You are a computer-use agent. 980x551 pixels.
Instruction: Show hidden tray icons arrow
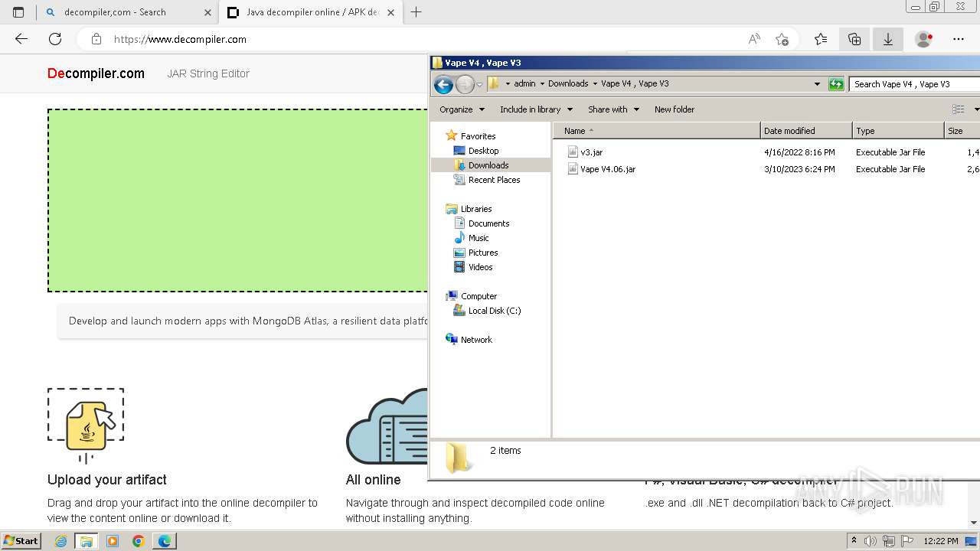(x=854, y=541)
